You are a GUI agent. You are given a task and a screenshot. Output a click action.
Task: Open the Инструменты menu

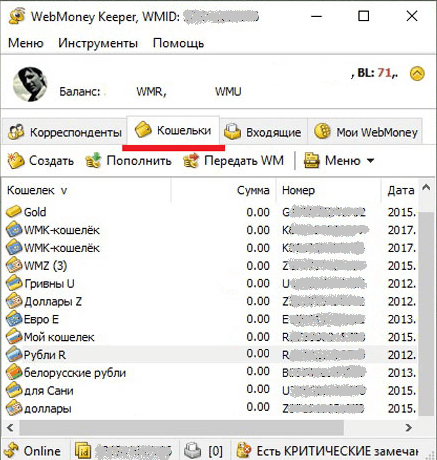click(x=98, y=43)
